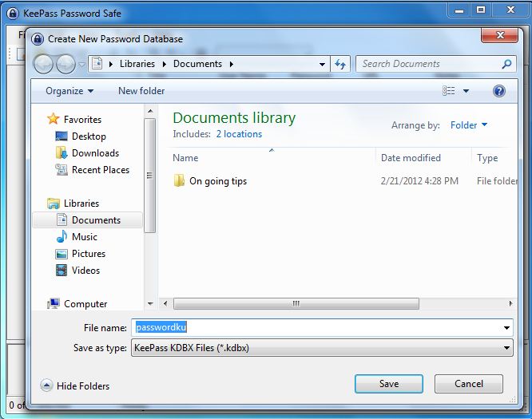
Task: Click the Libraries icon in navigation pane
Action: (x=54, y=203)
